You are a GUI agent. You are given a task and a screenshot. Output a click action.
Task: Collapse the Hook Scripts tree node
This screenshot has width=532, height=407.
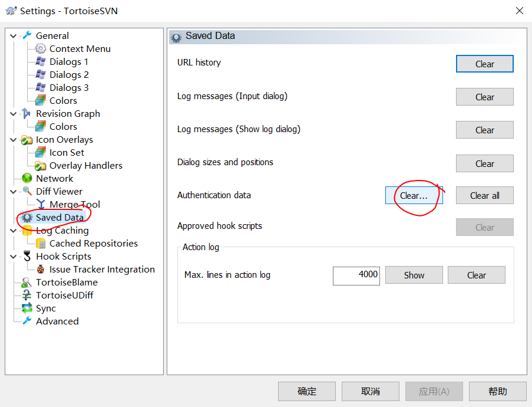click(x=14, y=256)
